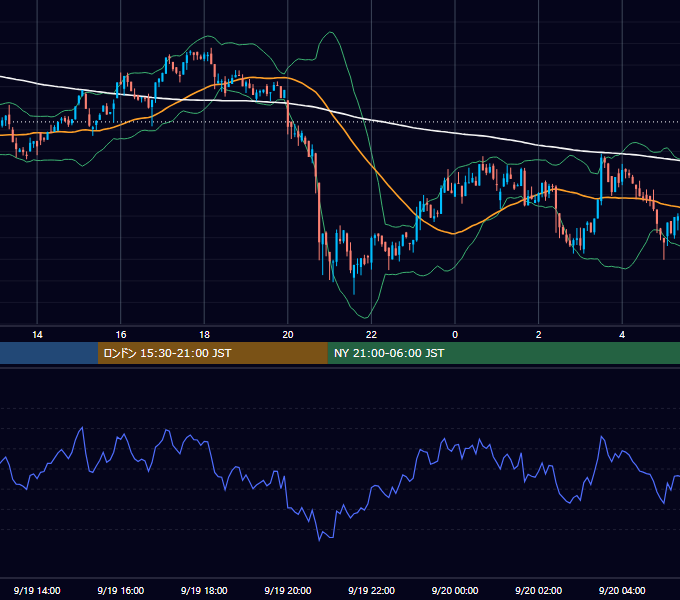This screenshot has width=680, height=600.
Task: Click the 9/19 16:00 time label
Action: pyautogui.click(x=121, y=590)
